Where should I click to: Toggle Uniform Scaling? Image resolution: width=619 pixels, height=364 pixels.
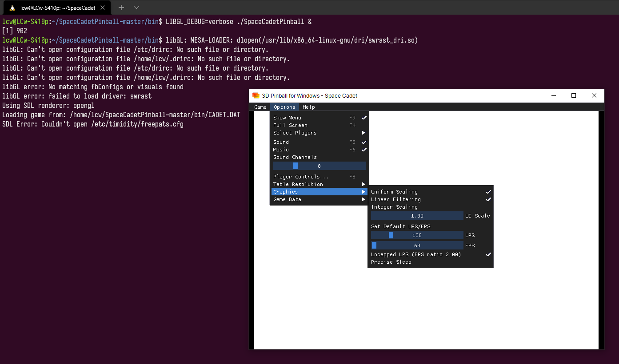click(431, 192)
